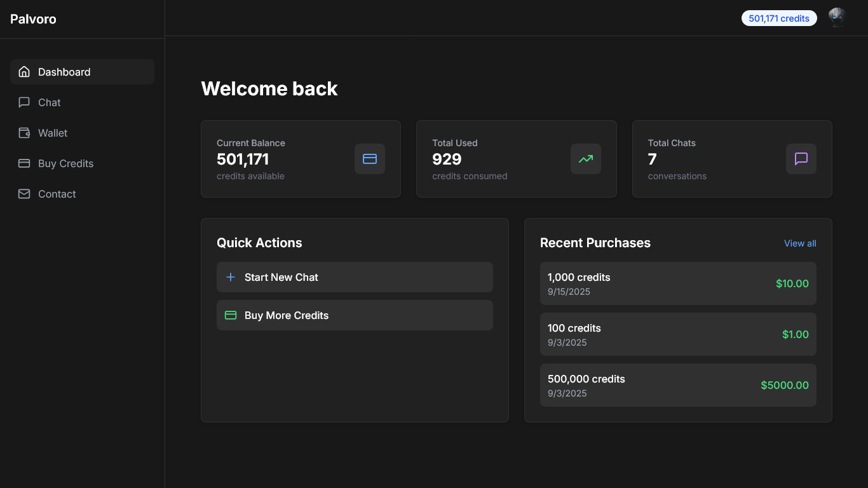Click the Palvoro logo text
The image size is (868, 488).
pos(33,19)
